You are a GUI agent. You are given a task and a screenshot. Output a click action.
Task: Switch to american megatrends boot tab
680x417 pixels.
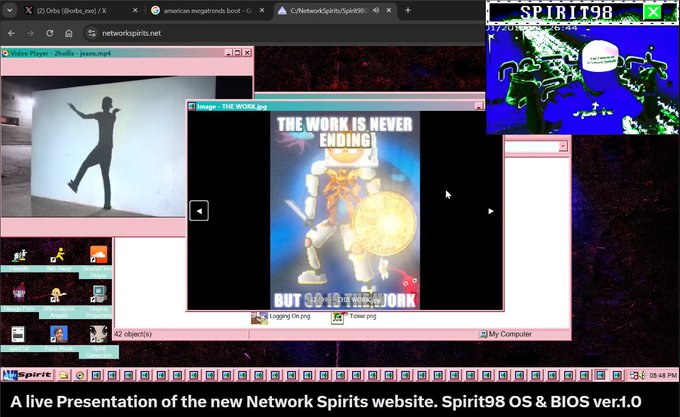tap(208, 10)
